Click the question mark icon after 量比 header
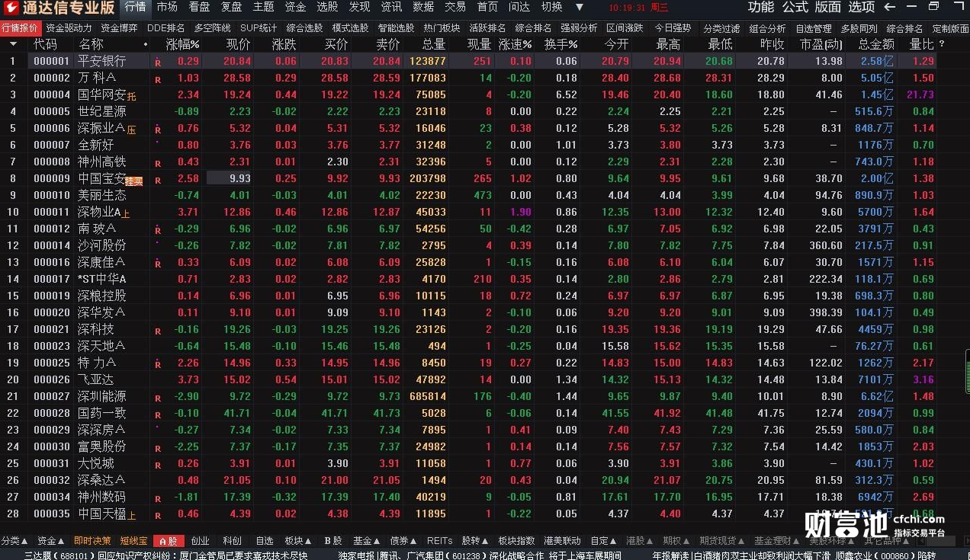This screenshot has width=970, height=560. pos(942,44)
